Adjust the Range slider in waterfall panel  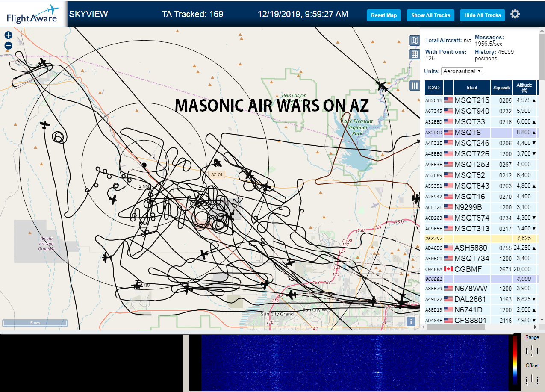click(x=532, y=351)
